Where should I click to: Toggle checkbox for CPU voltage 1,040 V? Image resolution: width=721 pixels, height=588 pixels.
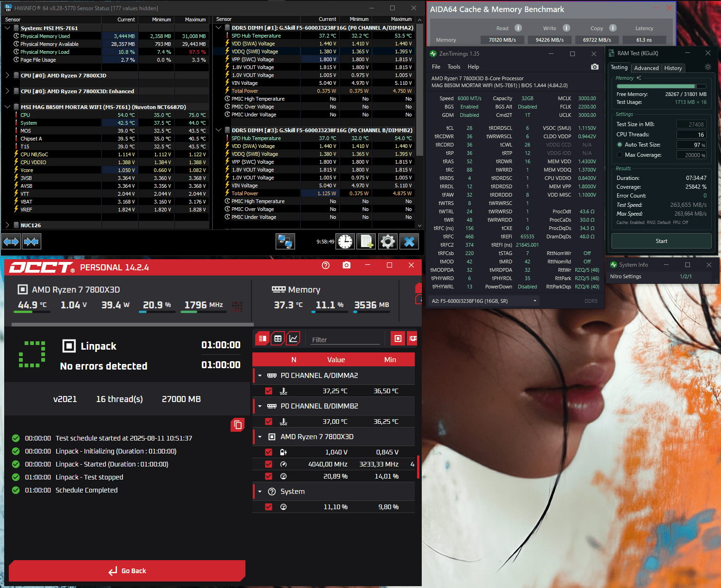269,452
